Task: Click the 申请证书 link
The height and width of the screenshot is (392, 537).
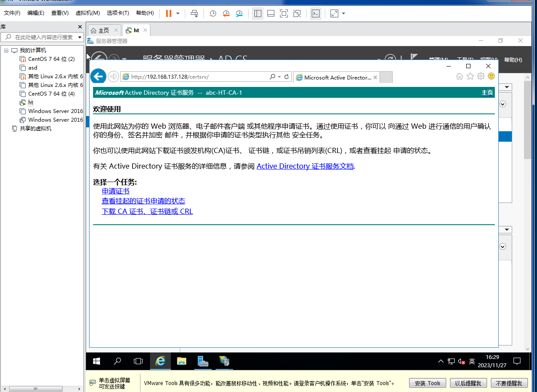Action: pos(116,191)
